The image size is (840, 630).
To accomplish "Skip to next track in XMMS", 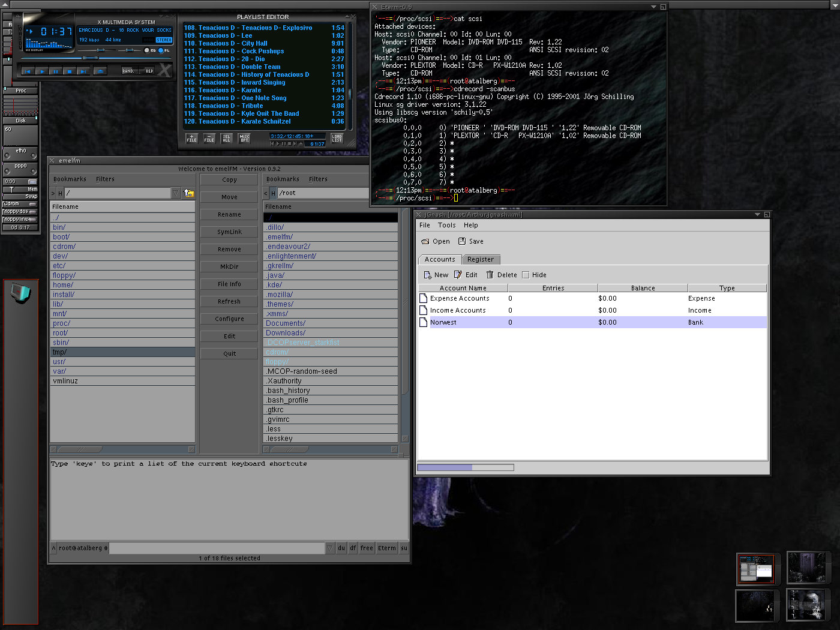I will coord(83,71).
